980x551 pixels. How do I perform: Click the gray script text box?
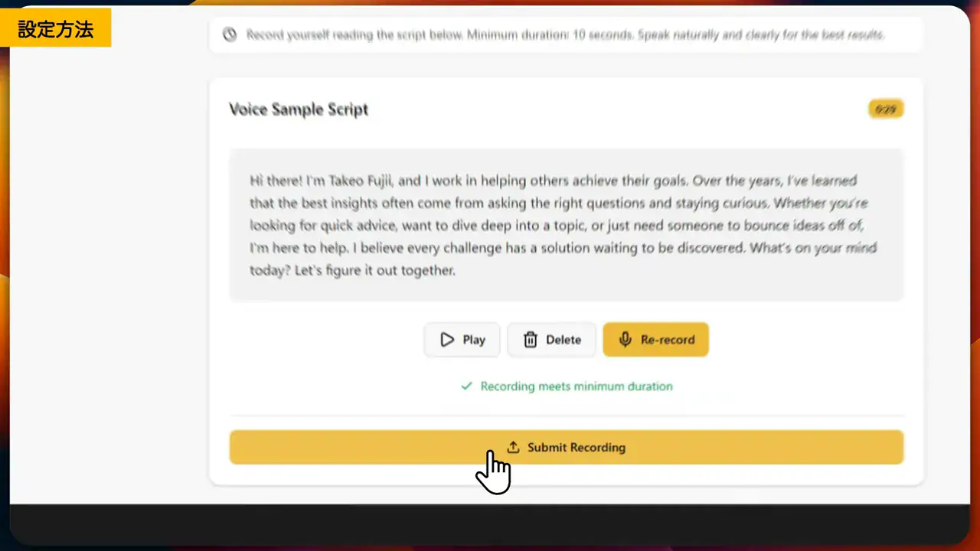click(x=567, y=225)
